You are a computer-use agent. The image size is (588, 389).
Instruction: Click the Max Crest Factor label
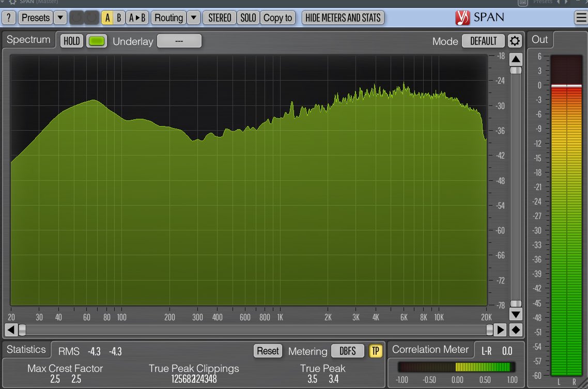pyautogui.click(x=65, y=368)
